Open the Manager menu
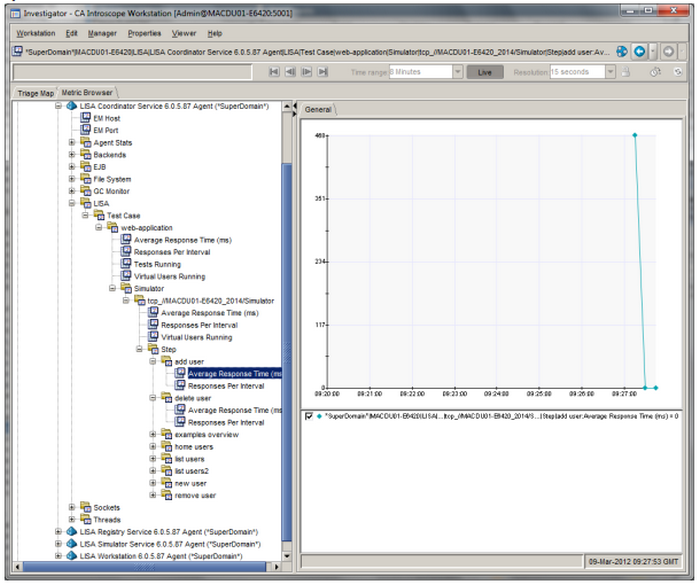 click(101, 33)
